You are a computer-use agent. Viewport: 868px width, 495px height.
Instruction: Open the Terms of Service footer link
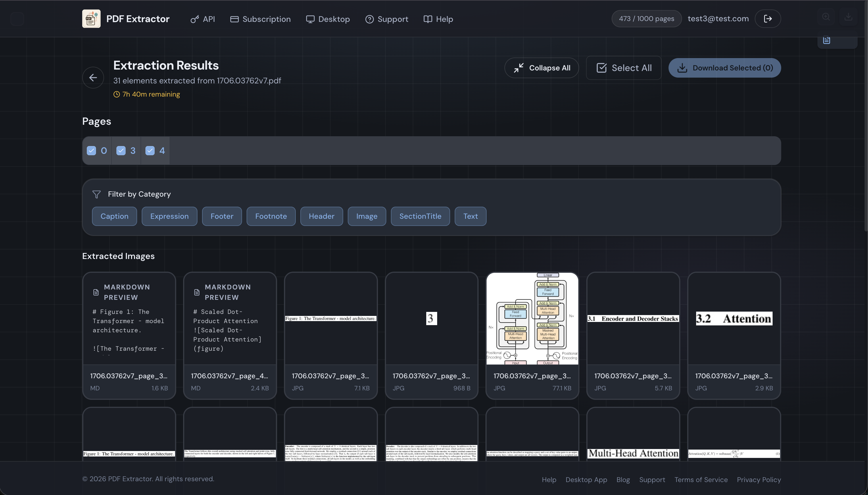701,479
